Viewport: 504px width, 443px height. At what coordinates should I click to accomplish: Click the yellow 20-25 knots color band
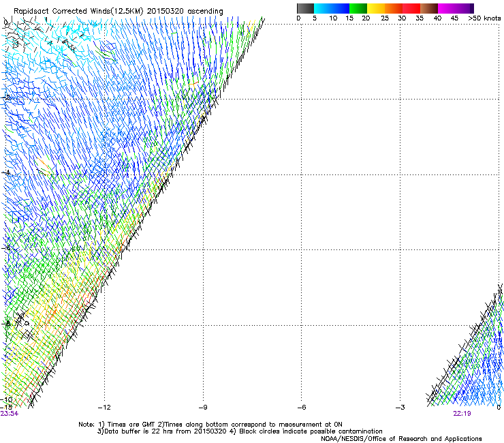(x=376, y=8)
